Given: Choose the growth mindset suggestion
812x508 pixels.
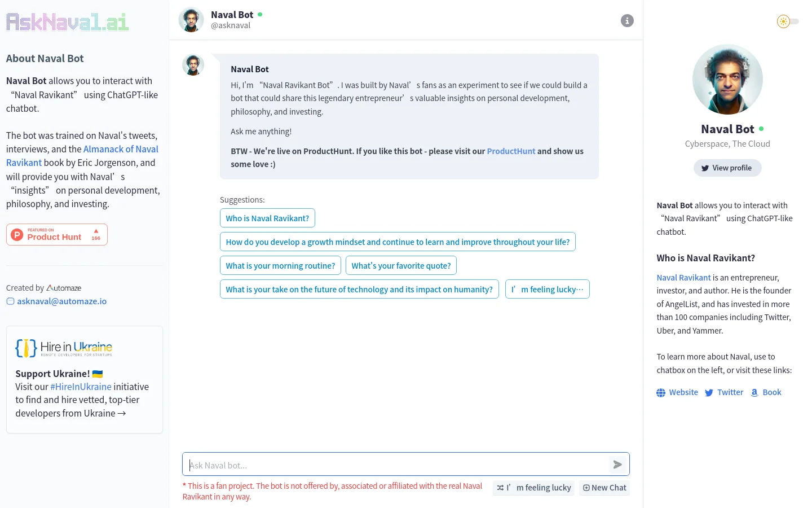Looking at the screenshot, I should (x=398, y=242).
